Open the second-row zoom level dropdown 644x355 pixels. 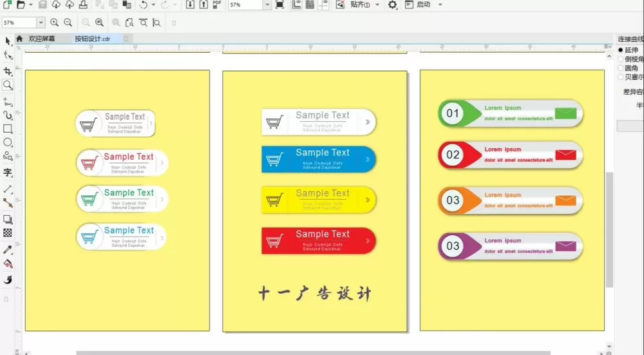point(41,23)
